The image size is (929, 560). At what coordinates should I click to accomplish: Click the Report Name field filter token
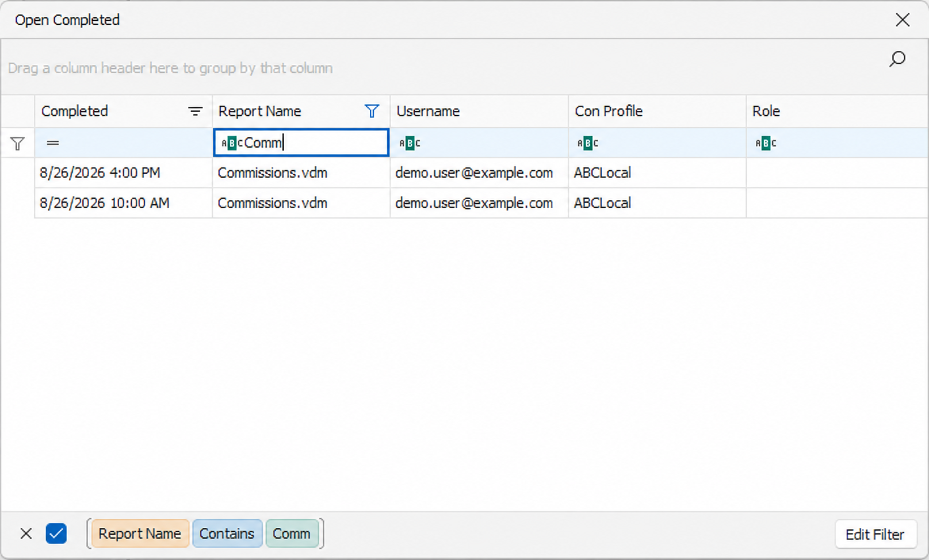pos(140,534)
